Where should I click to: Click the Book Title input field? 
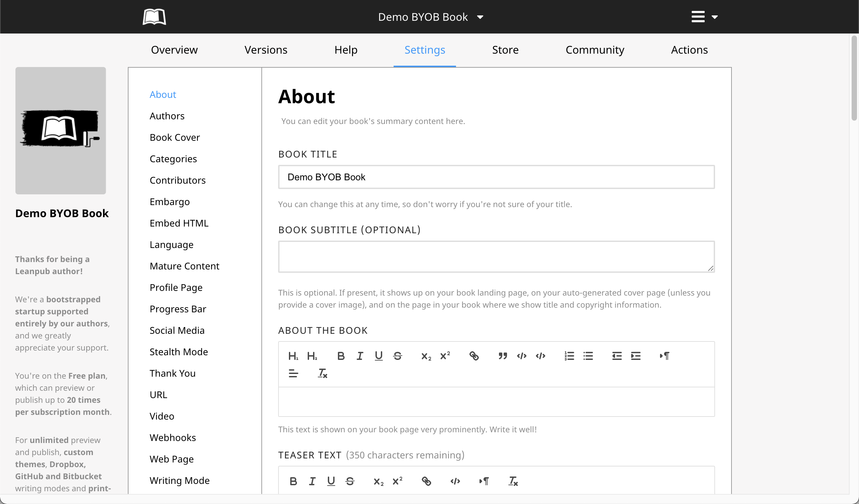pyautogui.click(x=496, y=177)
